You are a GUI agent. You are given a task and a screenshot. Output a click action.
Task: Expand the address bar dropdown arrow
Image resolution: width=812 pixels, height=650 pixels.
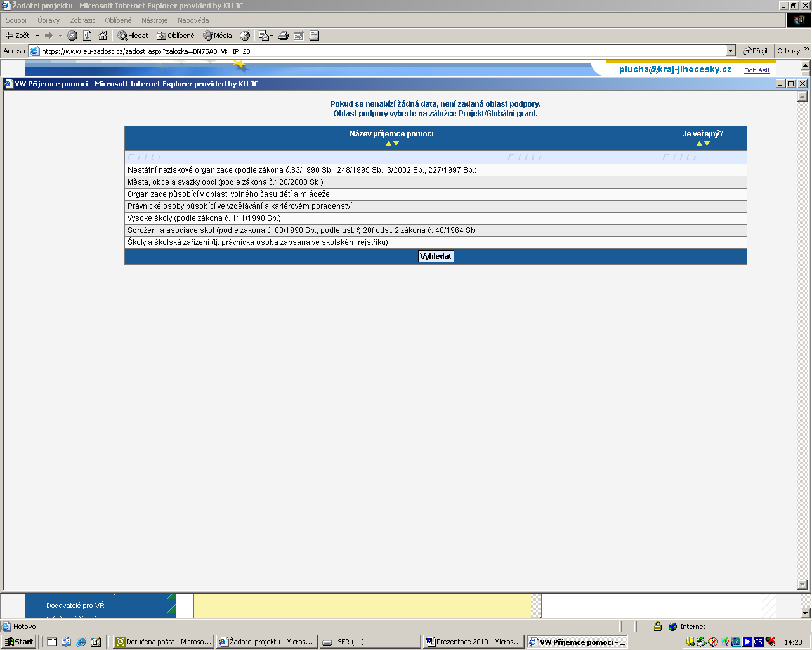[730, 51]
